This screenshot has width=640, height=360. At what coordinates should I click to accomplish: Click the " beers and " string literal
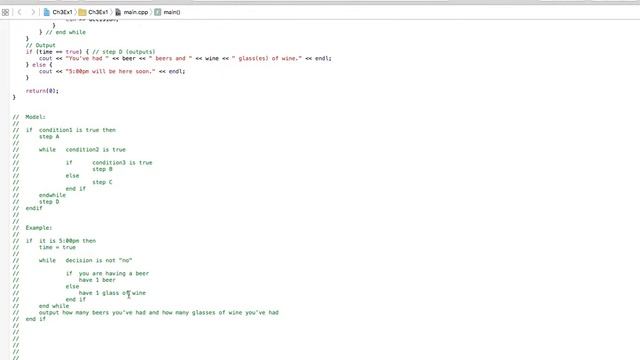point(171,58)
